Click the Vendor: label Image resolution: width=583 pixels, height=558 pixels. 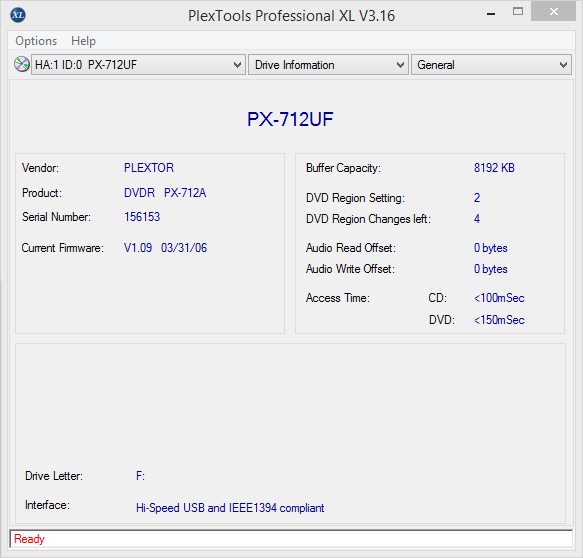(40, 168)
